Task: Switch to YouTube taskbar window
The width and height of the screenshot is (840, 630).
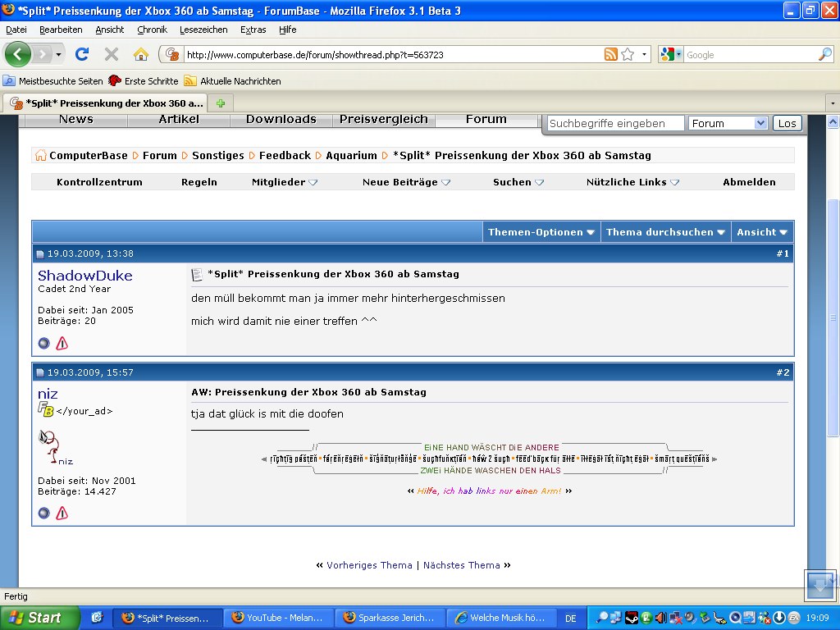Action: coord(277,618)
